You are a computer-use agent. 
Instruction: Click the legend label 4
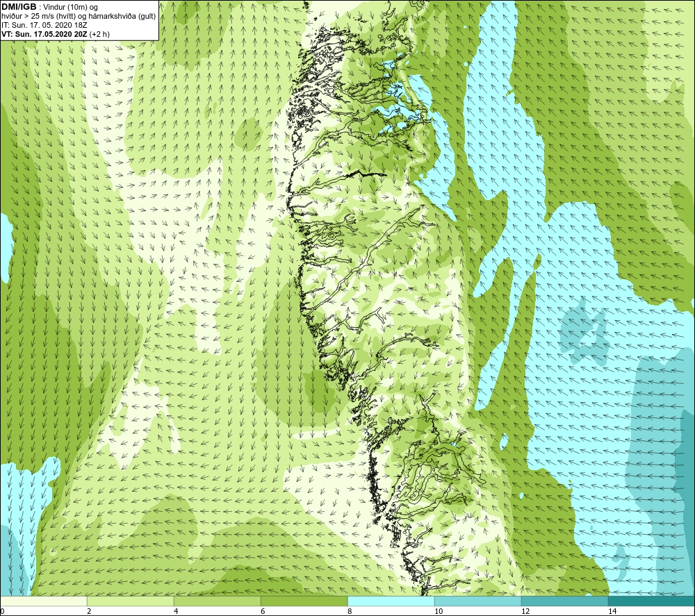pos(176,611)
